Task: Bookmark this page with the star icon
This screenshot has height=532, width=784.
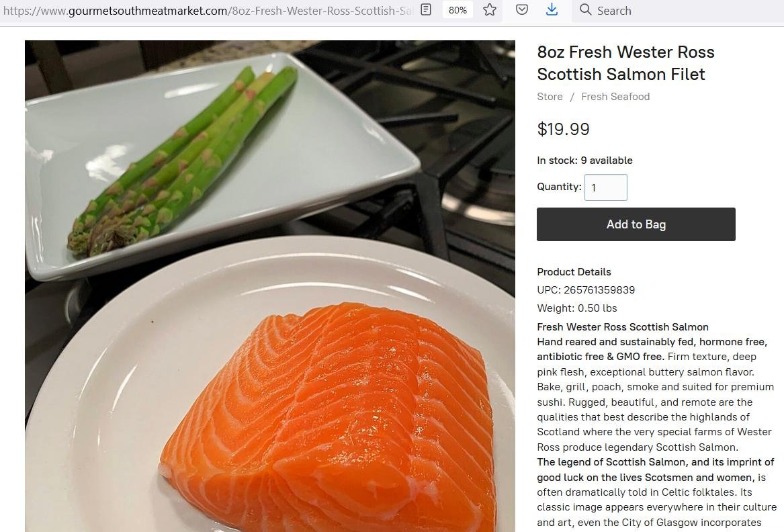Action: [490, 9]
